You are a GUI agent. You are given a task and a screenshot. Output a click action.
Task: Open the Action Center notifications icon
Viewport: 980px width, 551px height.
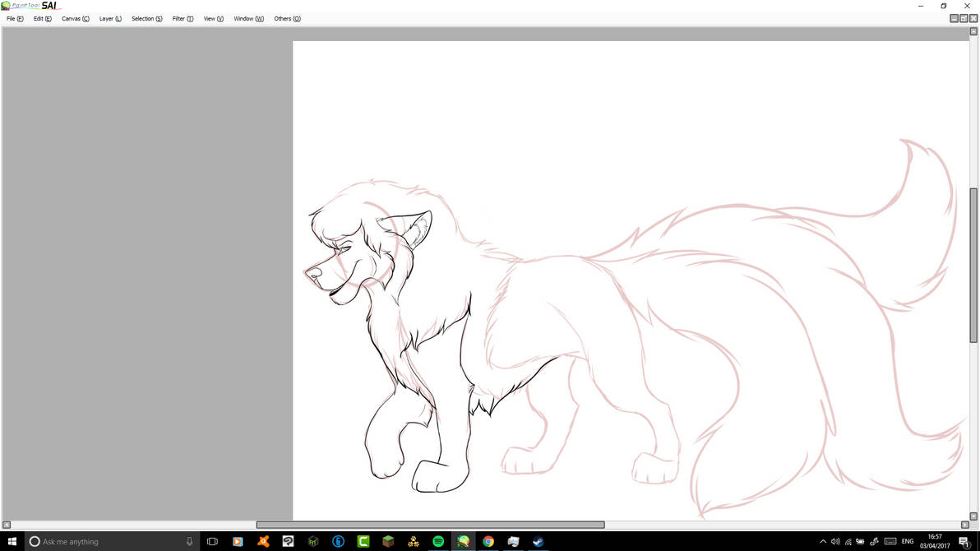pyautogui.click(x=964, y=542)
